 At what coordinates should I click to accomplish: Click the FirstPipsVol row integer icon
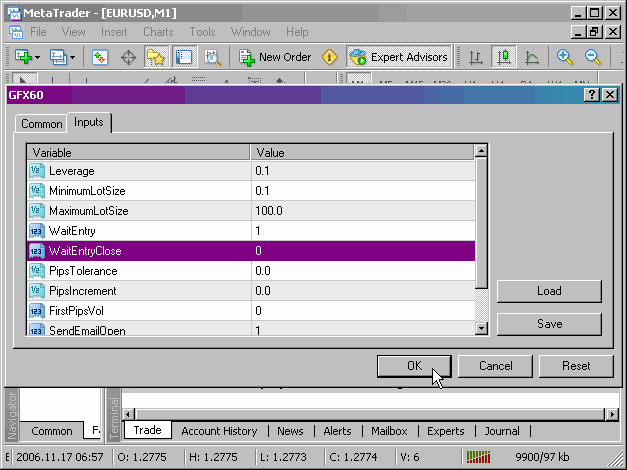[x=37, y=311]
